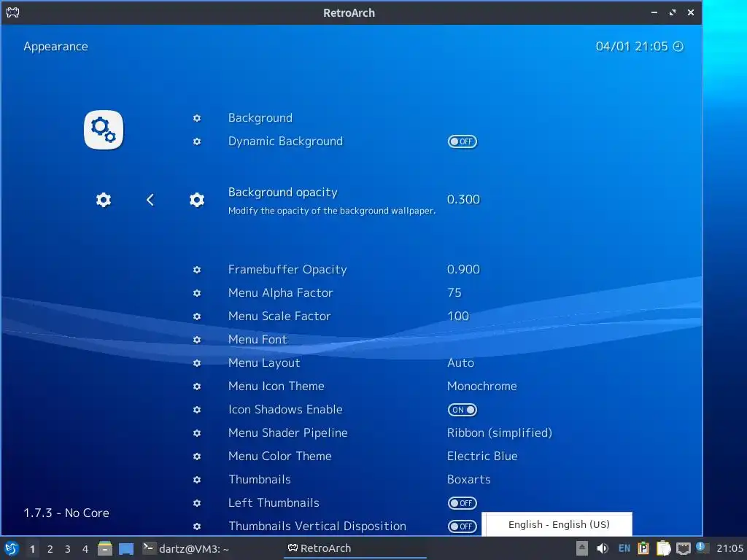
Task: Click the volume speaker tray icon
Action: [602, 548]
